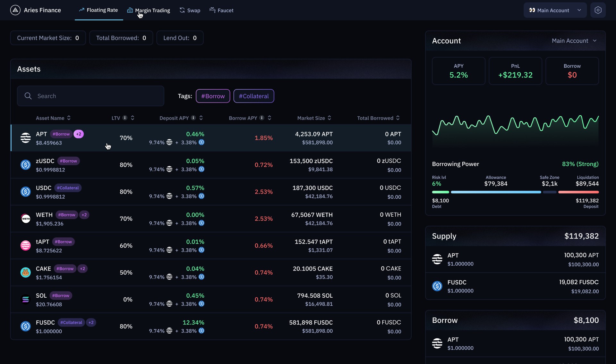The height and width of the screenshot is (364, 616).
Task: Click APT icon in Supply panel
Action: click(x=437, y=259)
